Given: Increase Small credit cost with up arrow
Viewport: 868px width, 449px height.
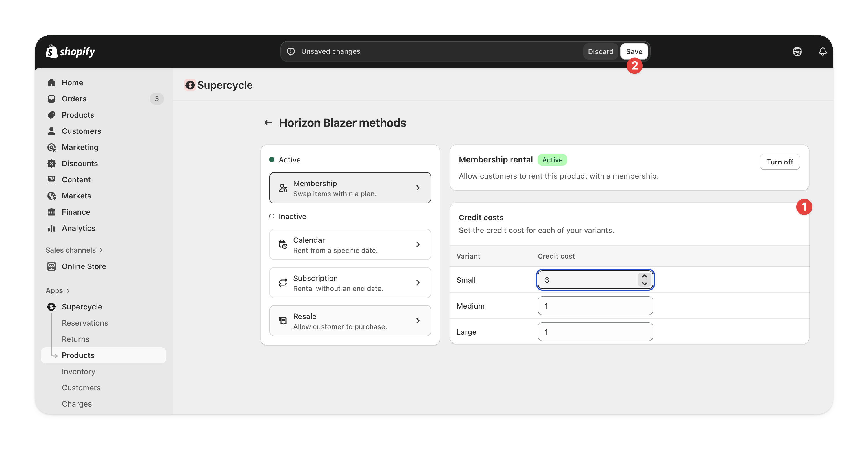Looking at the screenshot, I should [644, 276].
